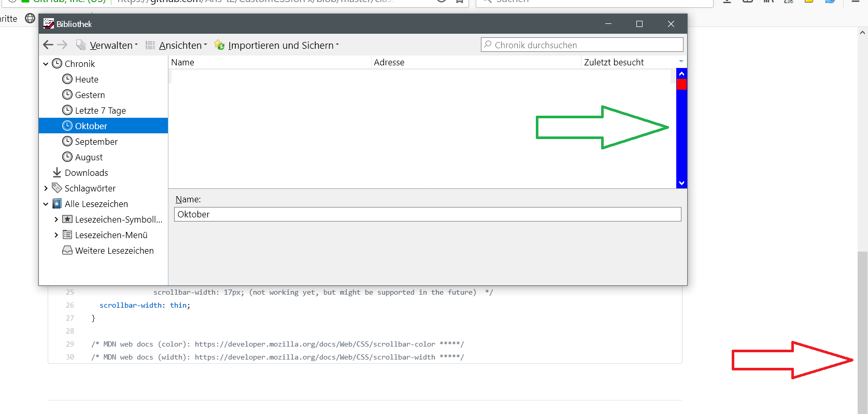
Task: Click the back arrow in Bibliothek toolbar
Action: pos(48,45)
